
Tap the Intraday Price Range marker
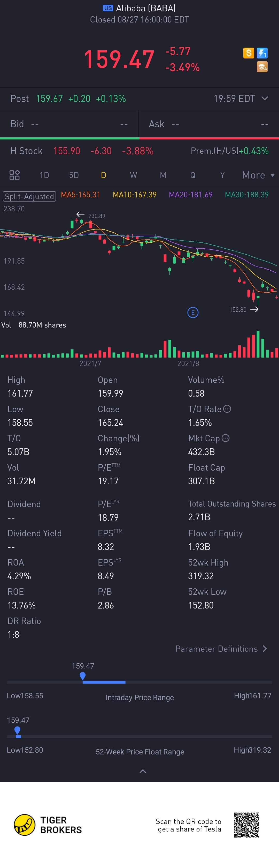[x=82, y=676]
